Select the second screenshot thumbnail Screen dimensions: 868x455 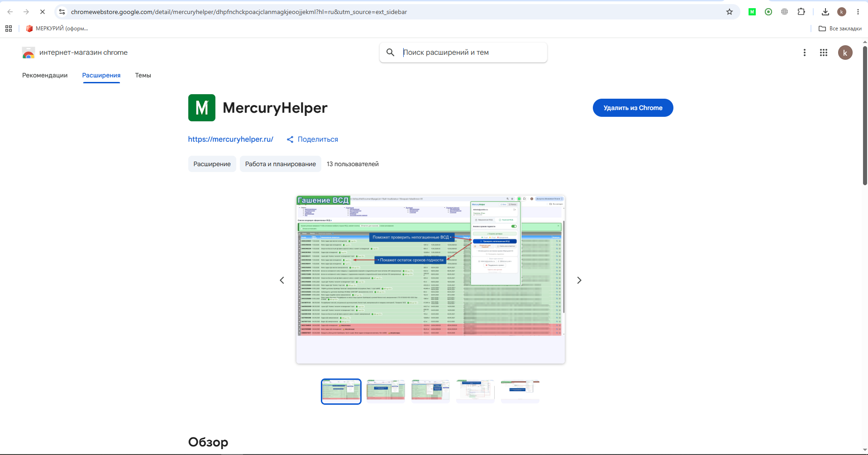pyautogui.click(x=386, y=392)
